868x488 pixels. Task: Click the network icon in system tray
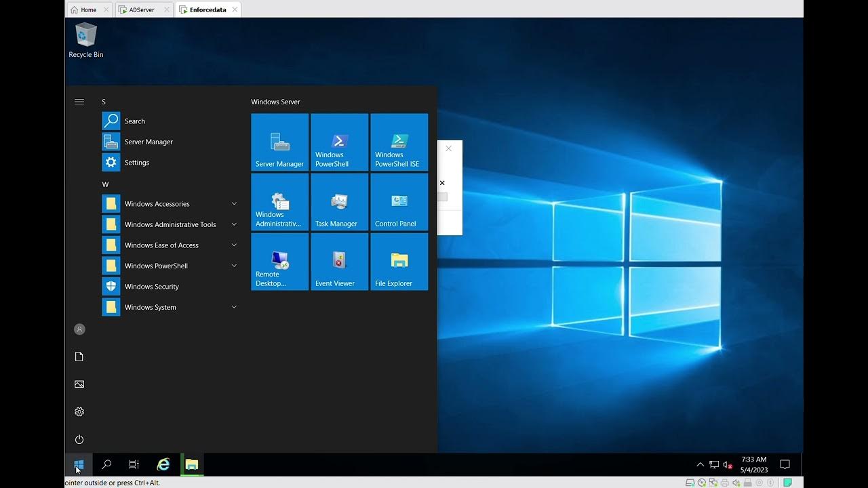click(x=714, y=464)
